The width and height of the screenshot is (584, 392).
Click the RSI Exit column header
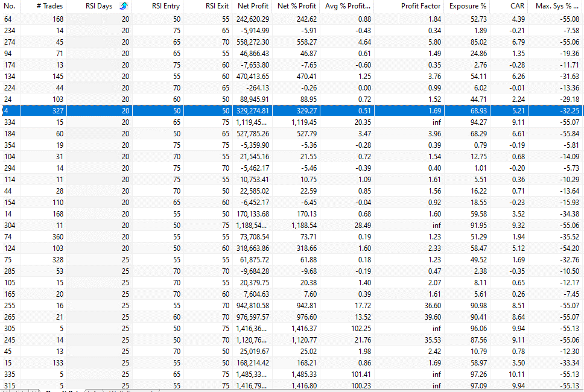point(217,6)
